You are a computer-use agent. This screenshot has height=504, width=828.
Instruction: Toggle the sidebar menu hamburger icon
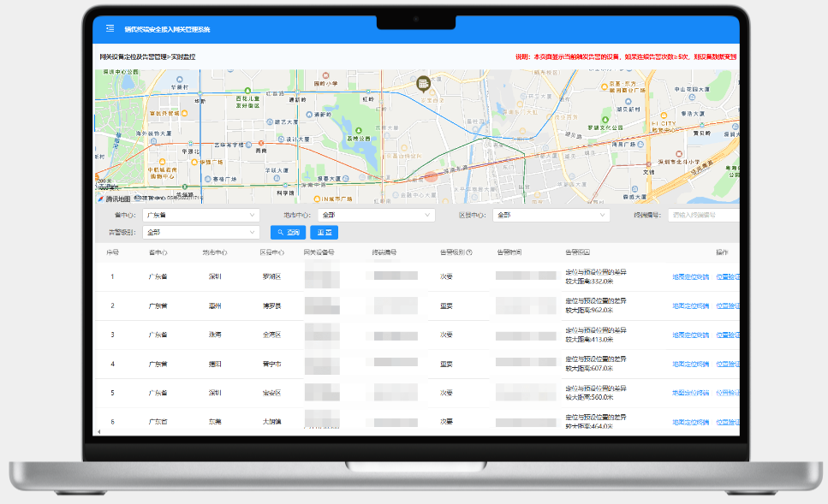tap(110, 28)
